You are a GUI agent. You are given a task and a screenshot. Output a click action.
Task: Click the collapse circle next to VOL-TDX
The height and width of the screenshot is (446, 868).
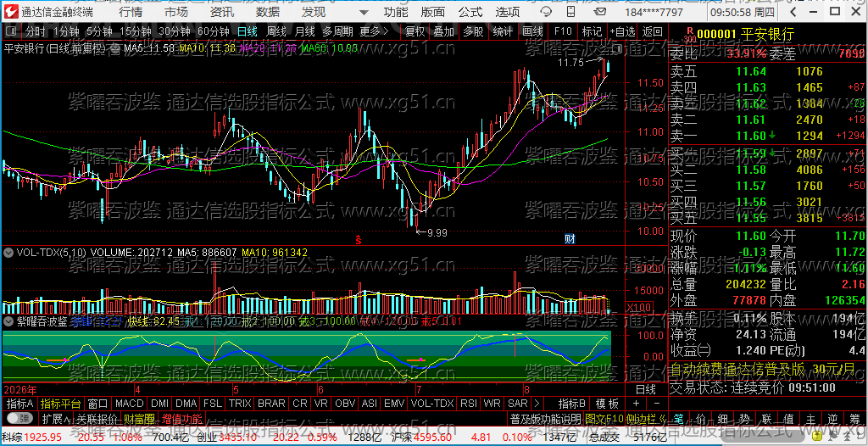tap(8, 252)
